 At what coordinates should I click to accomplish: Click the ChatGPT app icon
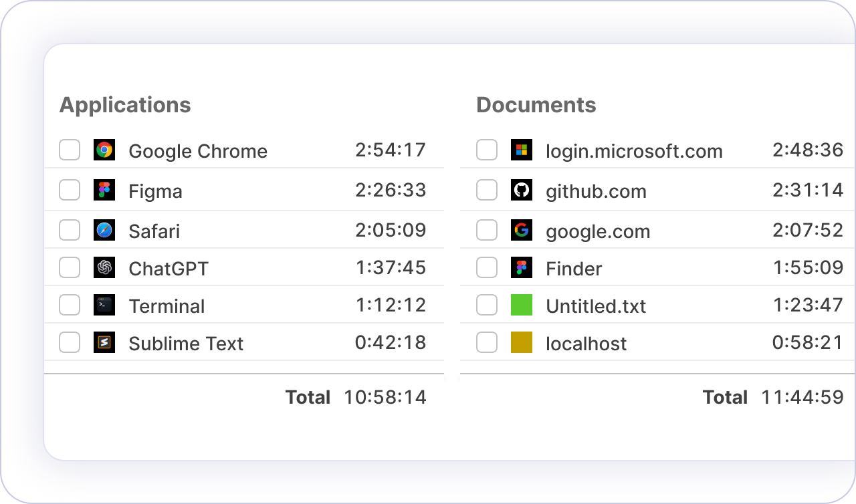click(x=104, y=267)
